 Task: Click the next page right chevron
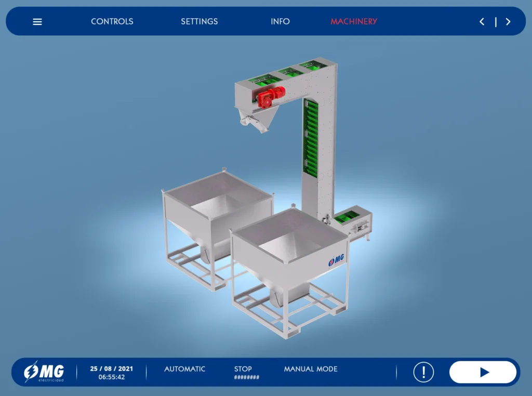pyautogui.click(x=508, y=22)
